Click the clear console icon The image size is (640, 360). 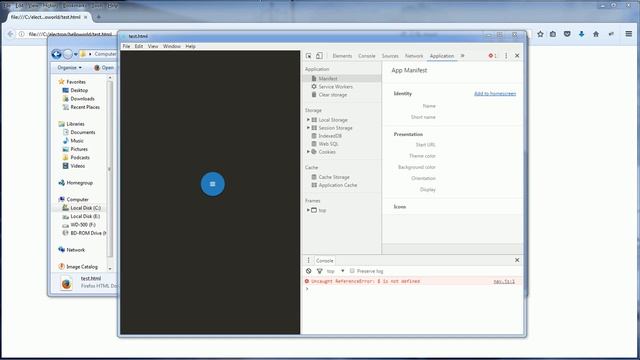(x=309, y=271)
